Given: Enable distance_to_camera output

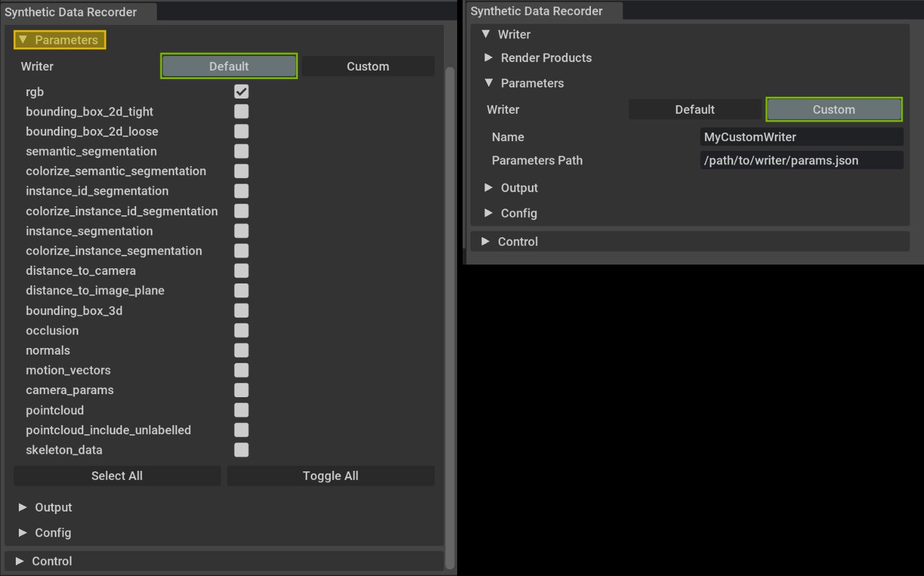Looking at the screenshot, I should tap(241, 271).
